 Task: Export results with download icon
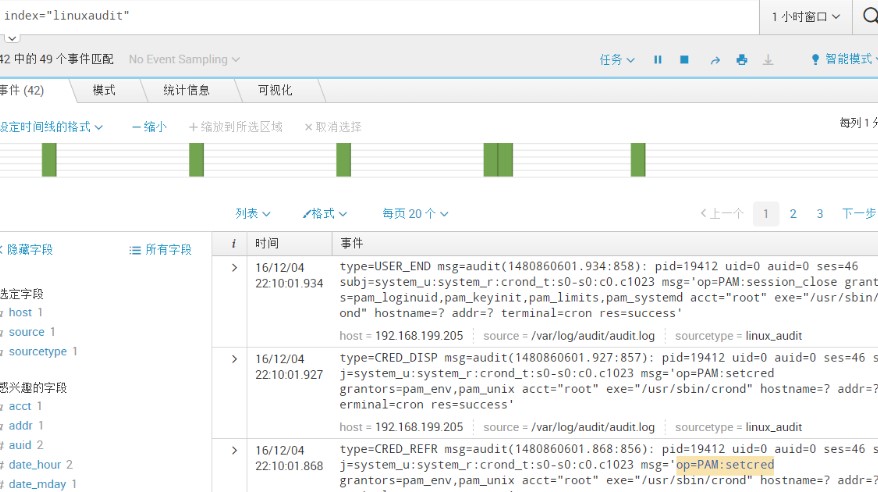click(x=768, y=59)
